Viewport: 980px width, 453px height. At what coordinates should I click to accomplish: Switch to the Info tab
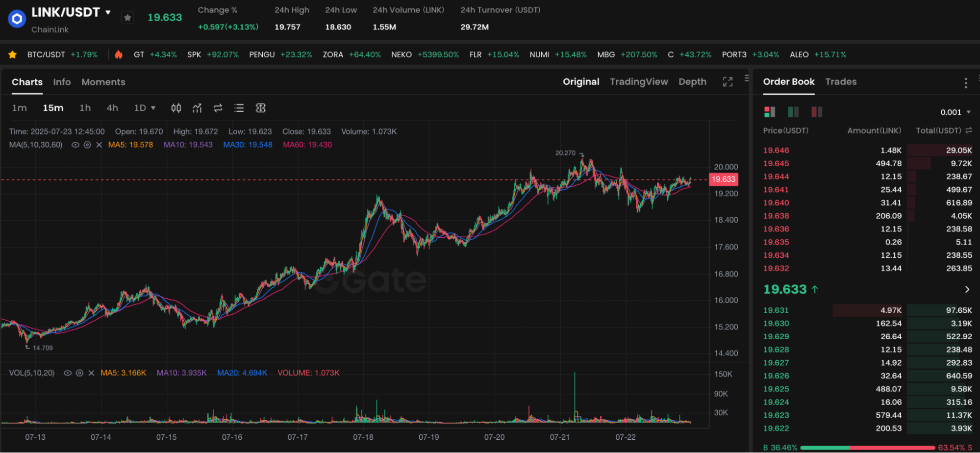click(x=62, y=82)
